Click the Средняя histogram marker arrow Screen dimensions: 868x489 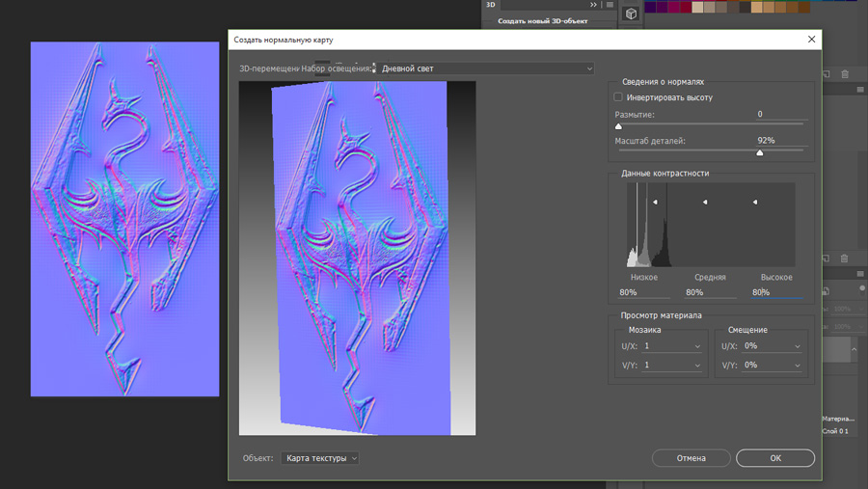[705, 203]
